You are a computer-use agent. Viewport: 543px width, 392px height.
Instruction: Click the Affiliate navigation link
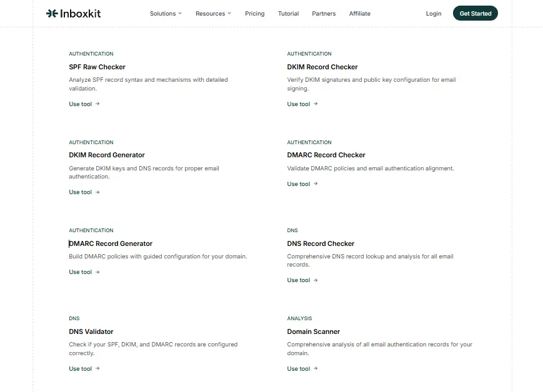[x=359, y=13]
